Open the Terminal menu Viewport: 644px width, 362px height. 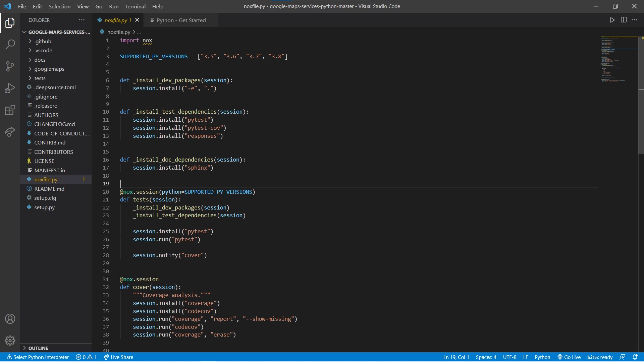click(135, 6)
